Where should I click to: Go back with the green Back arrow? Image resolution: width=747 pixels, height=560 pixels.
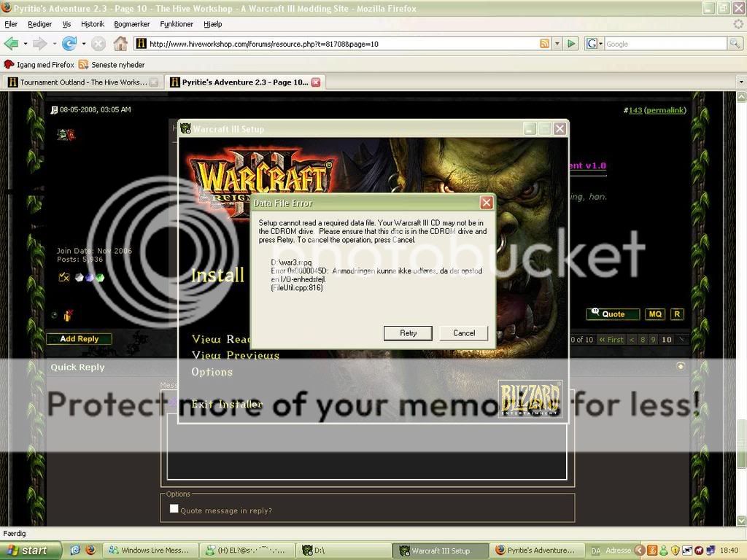pyautogui.click(x=10, y=44)
